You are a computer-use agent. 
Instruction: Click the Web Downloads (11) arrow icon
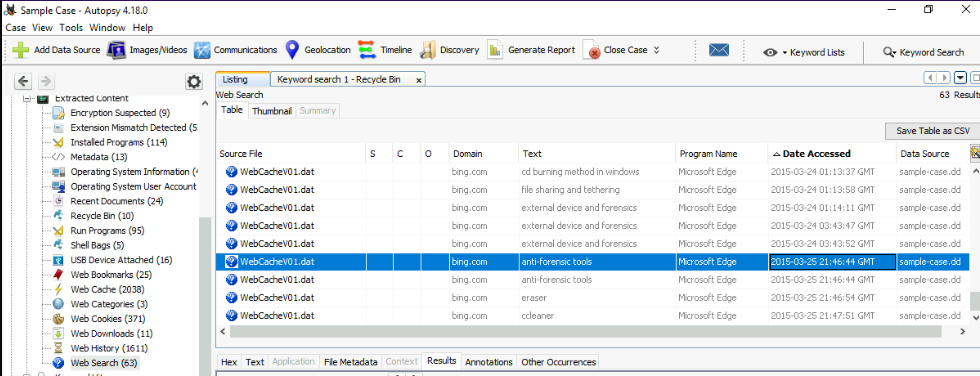[x=58, y=333]
